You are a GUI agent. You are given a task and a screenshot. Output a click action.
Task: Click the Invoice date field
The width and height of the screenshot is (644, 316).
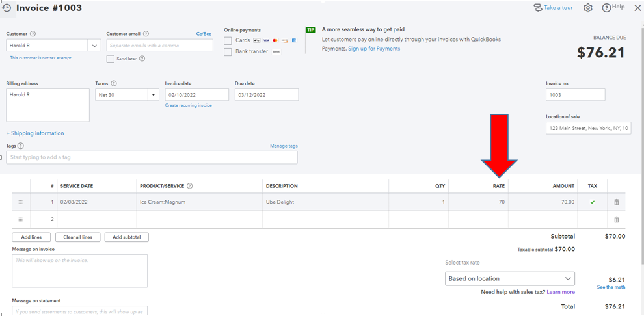[x=196, y=95]
